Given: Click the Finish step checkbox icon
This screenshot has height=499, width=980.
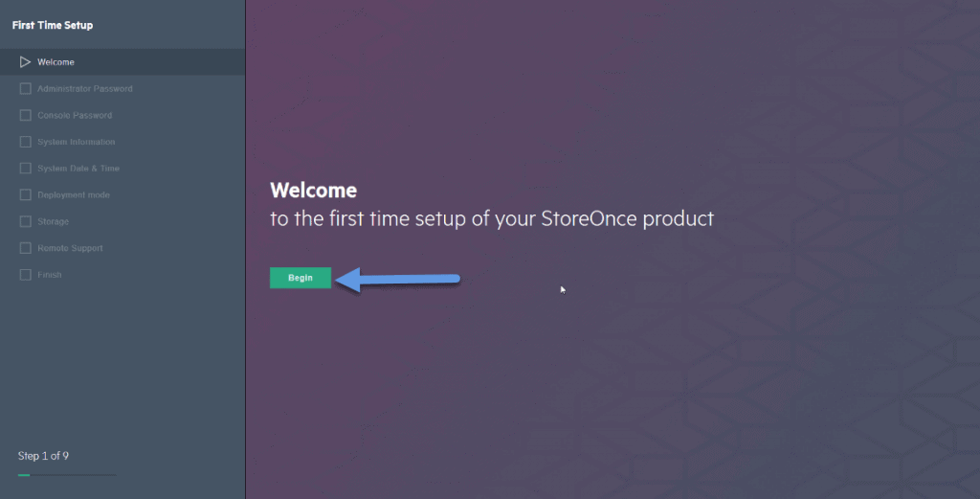Looking at the screenshot, I should point(26,275).
